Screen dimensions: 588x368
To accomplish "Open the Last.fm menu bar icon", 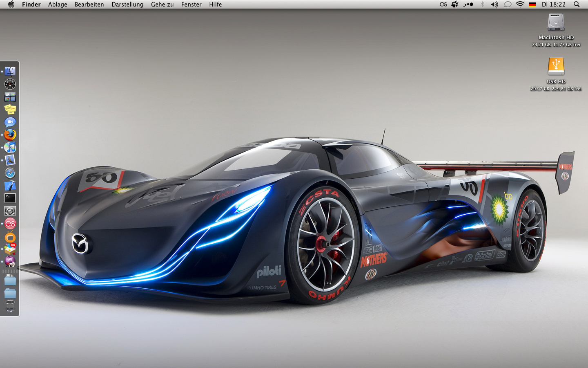I will coord(443,4).
